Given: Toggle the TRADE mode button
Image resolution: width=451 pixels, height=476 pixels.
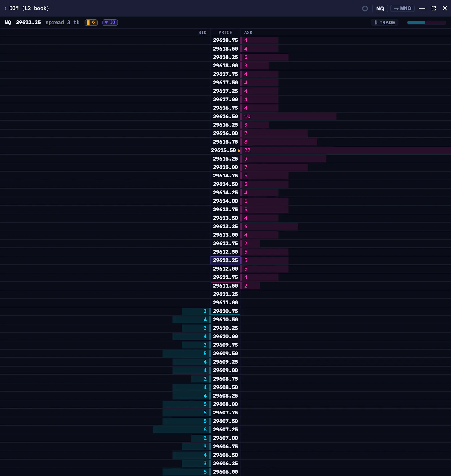Looking at the screenshot, I should (x=384, y=23).
